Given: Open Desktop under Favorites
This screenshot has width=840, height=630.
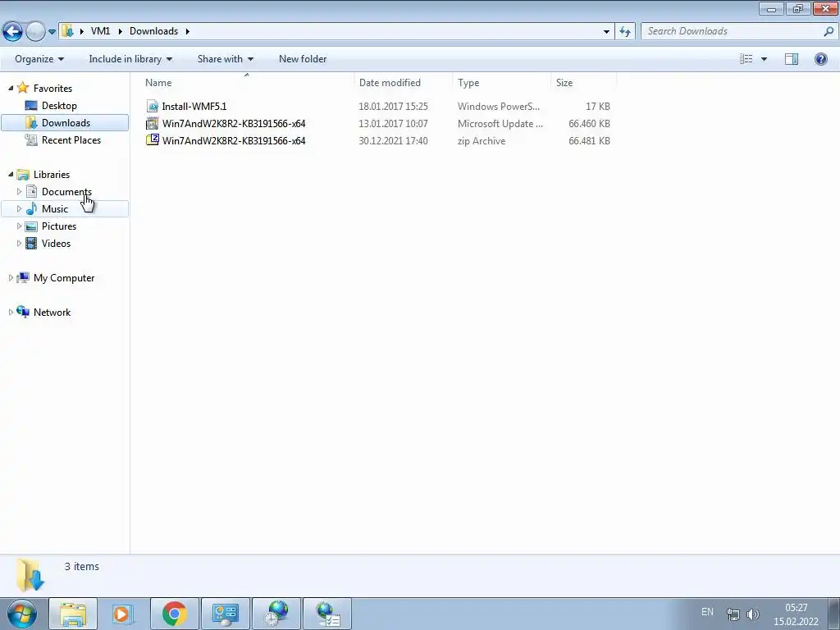Looking at the screenshot, I should 59,106.
